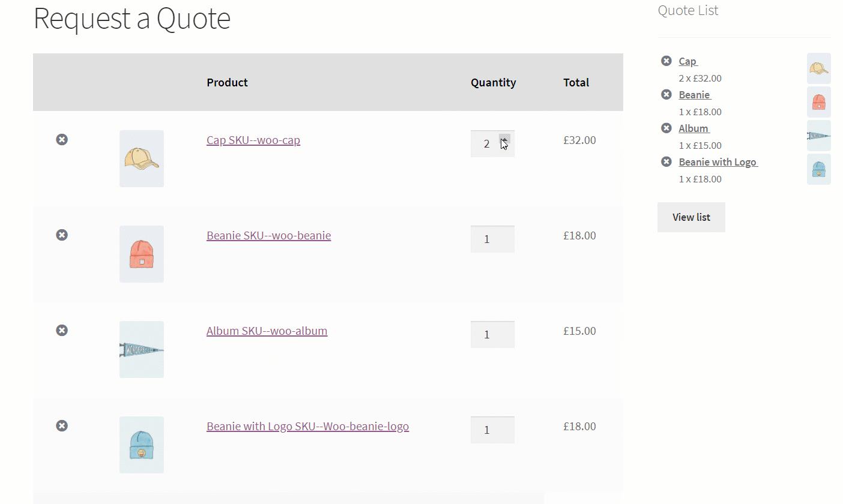
Task: Open the Cap thumbnail in table
Action: point(142,158)
